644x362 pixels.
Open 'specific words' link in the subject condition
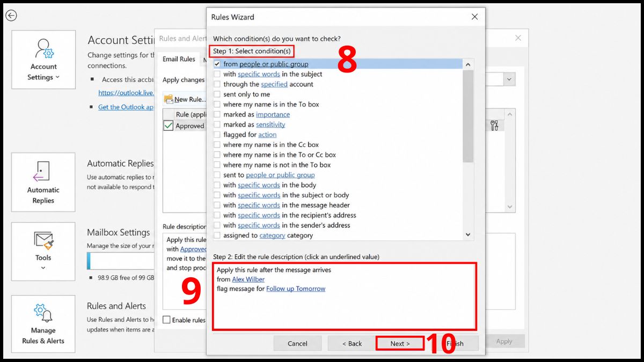click(x=259, y=74)
